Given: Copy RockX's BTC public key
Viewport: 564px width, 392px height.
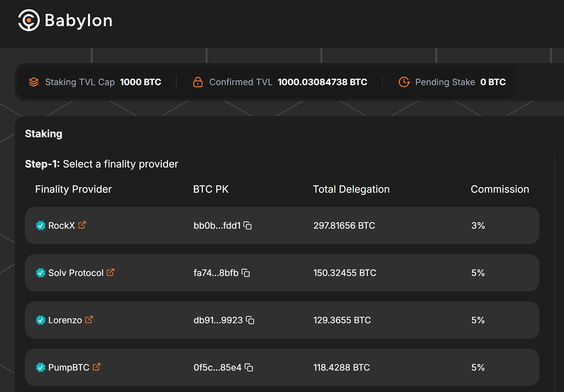Looking at the screenshot, I should tap(249, 226).
